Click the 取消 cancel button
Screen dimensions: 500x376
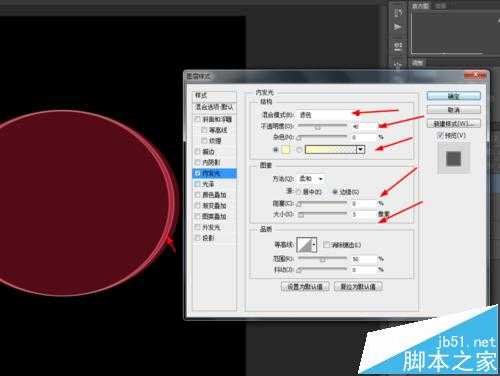point(454,110)
